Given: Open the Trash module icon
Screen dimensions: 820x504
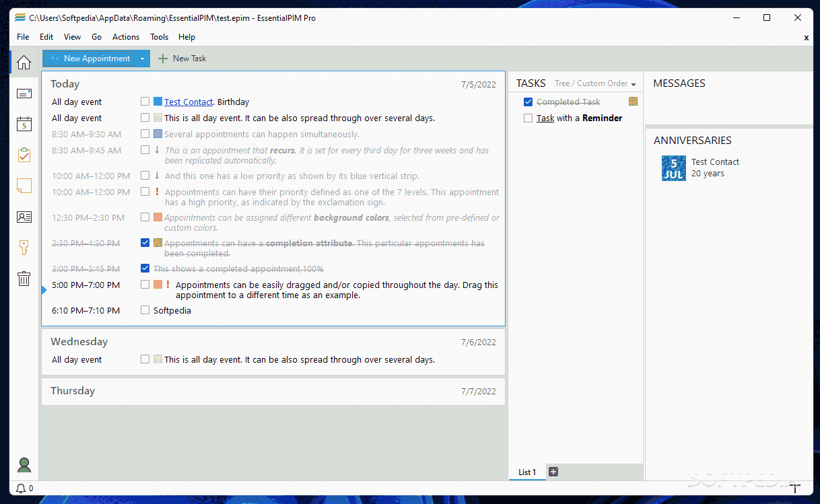Looking at the screenshot, I should pos(24,278).
